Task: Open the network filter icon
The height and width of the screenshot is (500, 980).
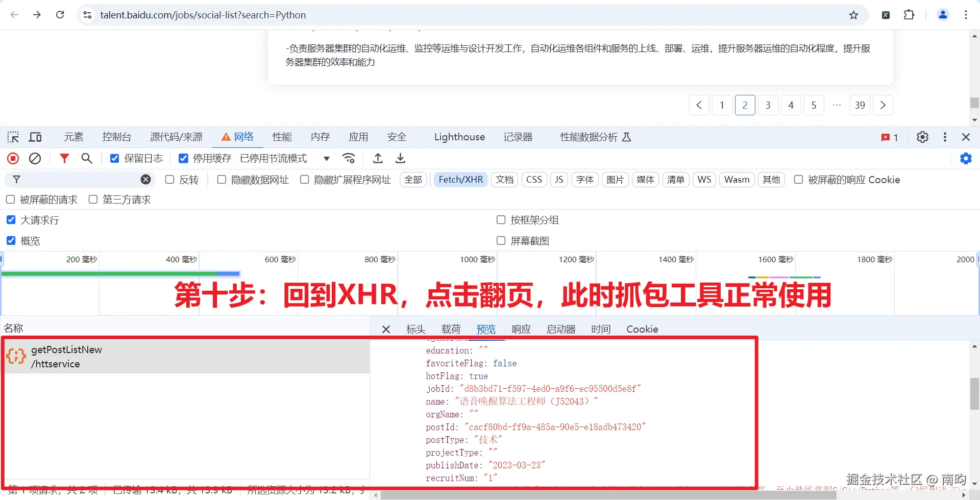Action: coord(64,158)
